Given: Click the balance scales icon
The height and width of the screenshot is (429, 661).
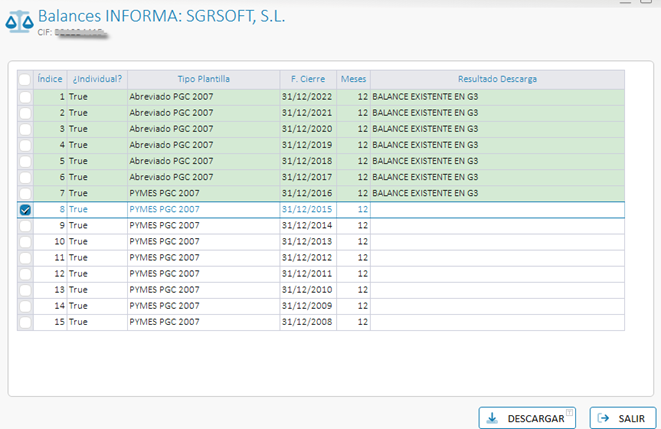Looking at the screenshot, I should [19, 22].
